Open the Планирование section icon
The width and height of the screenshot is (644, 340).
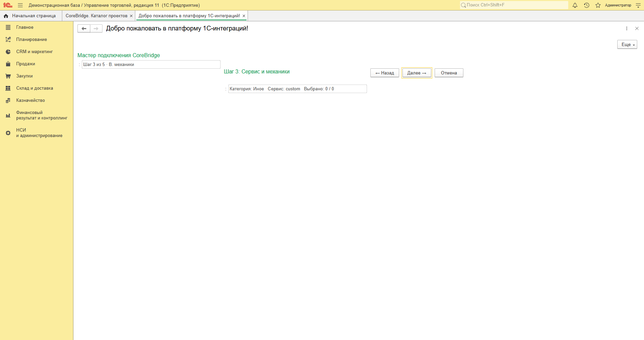tap(8, 40)
